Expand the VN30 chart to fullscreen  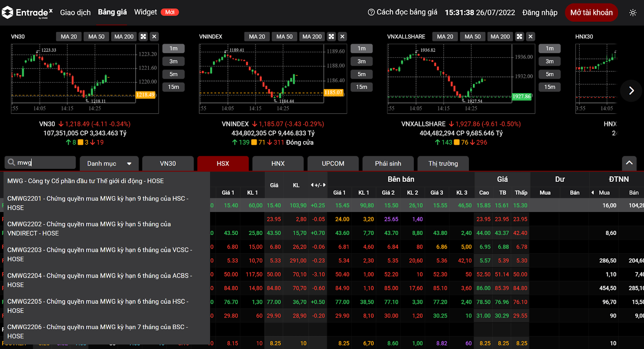[143, 37]
